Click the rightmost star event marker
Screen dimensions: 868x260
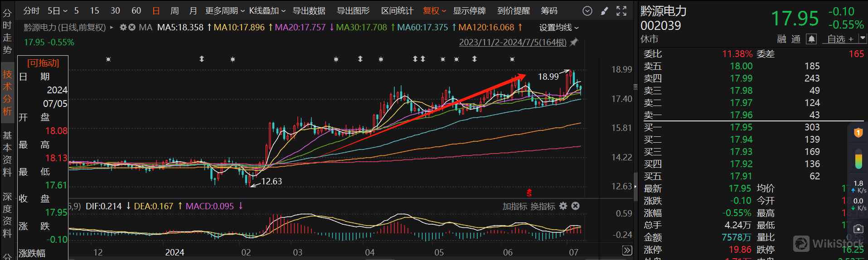(x=512, y=59)
